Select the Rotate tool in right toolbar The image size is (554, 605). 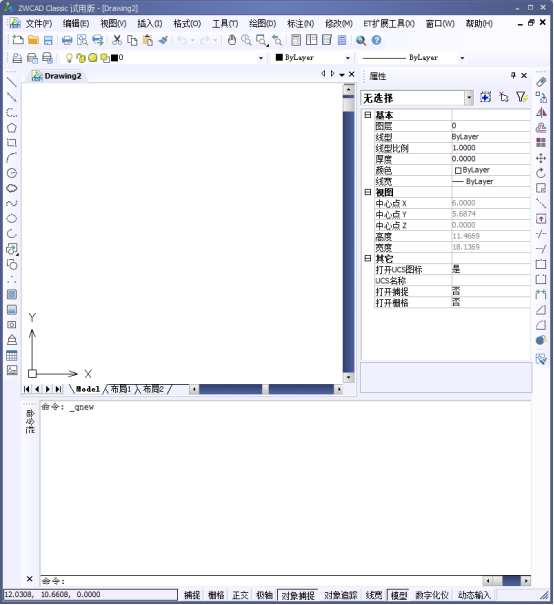(541, 173)
